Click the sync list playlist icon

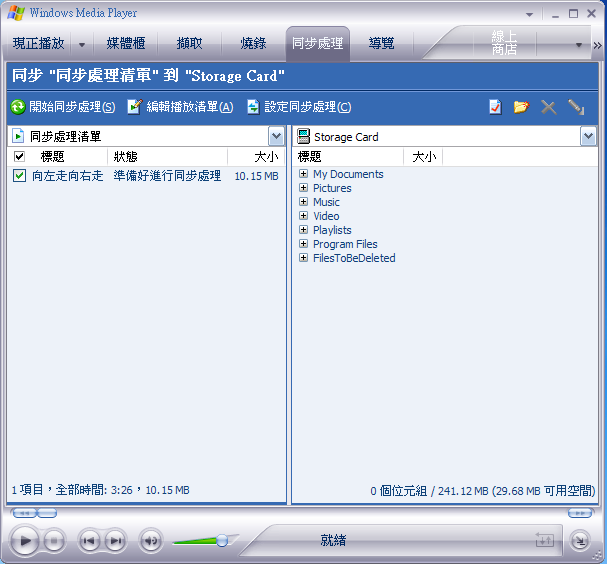tap(18, 136)
